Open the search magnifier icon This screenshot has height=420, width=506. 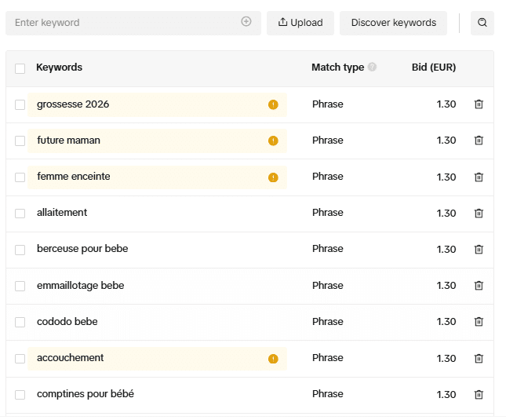(482, 23)
